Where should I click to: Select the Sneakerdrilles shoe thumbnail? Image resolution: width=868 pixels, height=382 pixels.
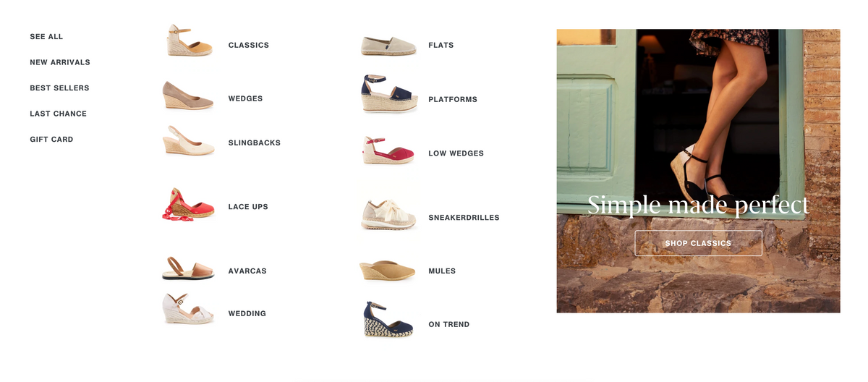[x=389, y=215]
